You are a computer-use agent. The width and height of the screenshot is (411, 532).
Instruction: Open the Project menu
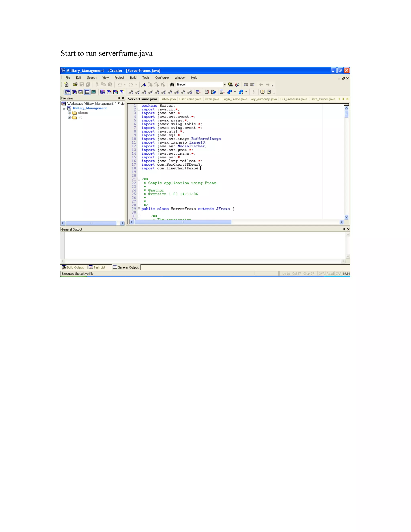(119, 78)
